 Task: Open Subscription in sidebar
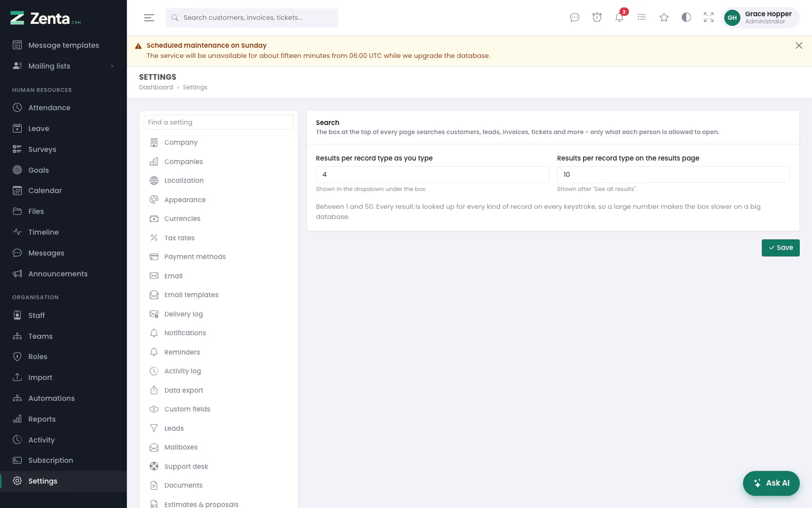point(63,460)
